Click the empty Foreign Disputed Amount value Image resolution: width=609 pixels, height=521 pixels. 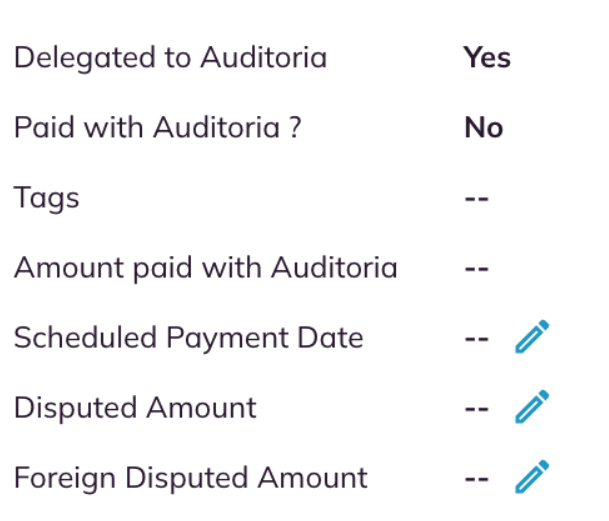pos(477,479)
